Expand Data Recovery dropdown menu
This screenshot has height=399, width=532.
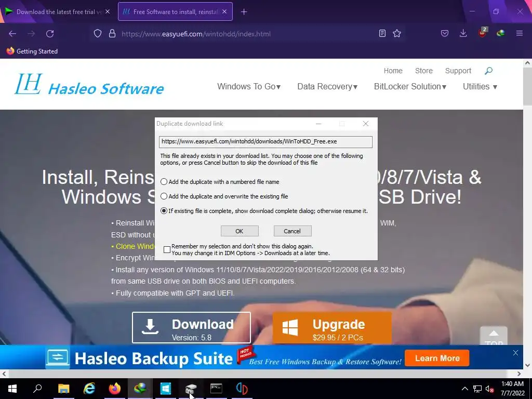click(327, 87)
